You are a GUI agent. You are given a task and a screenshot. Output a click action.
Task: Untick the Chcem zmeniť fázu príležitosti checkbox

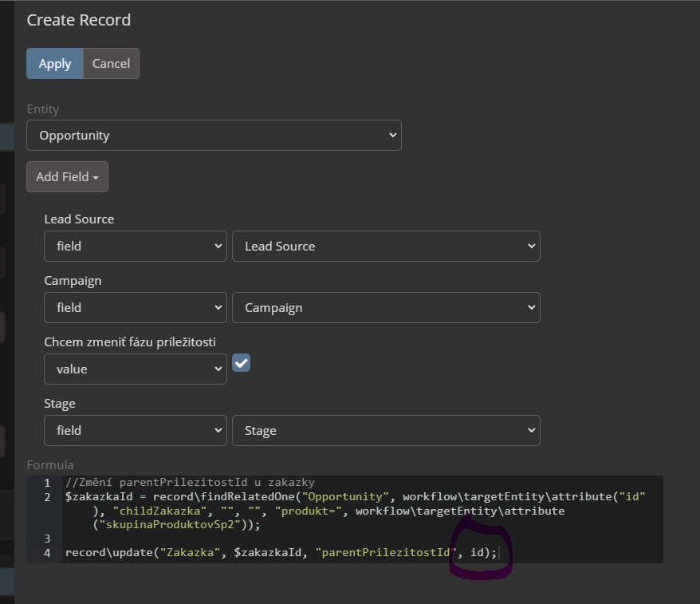241,363
